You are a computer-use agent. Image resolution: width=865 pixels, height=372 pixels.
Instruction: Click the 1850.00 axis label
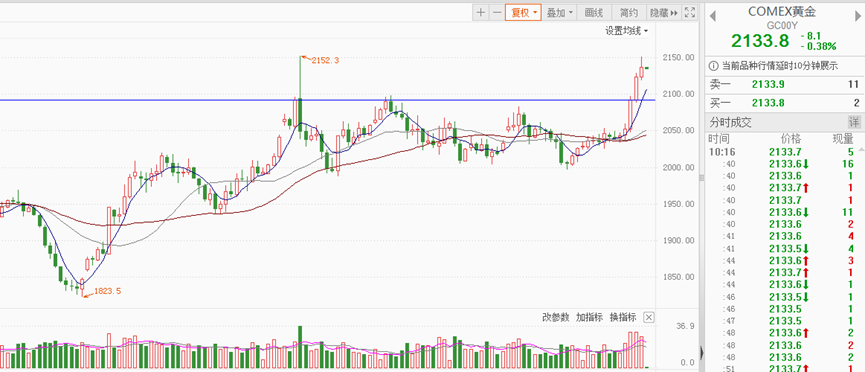[678, 277]
